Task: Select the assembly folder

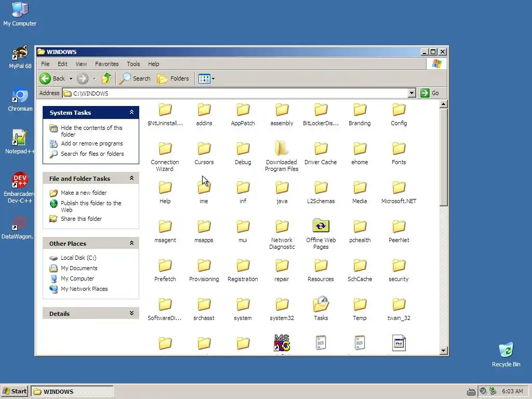Action: (x=282, y=114)
